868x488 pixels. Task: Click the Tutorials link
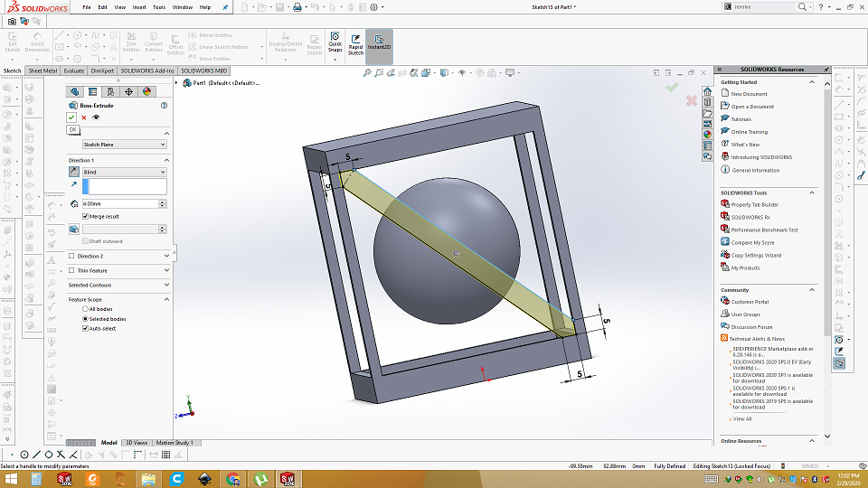[741, 119]
